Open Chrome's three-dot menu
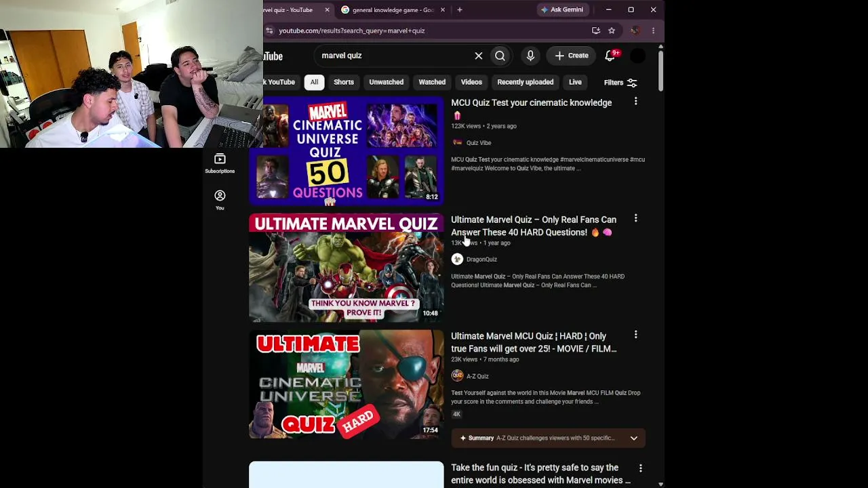The image size is (868, 488). [653, 30]
